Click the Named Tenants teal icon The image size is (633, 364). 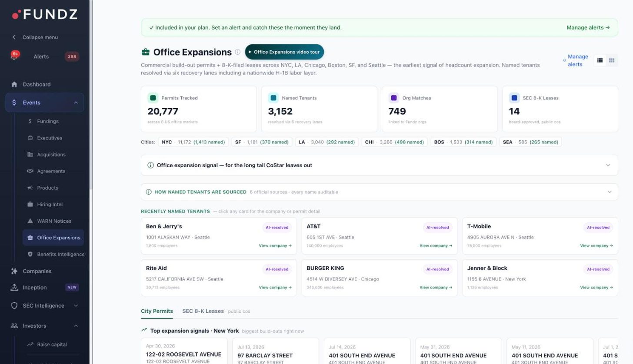(273, 98)
